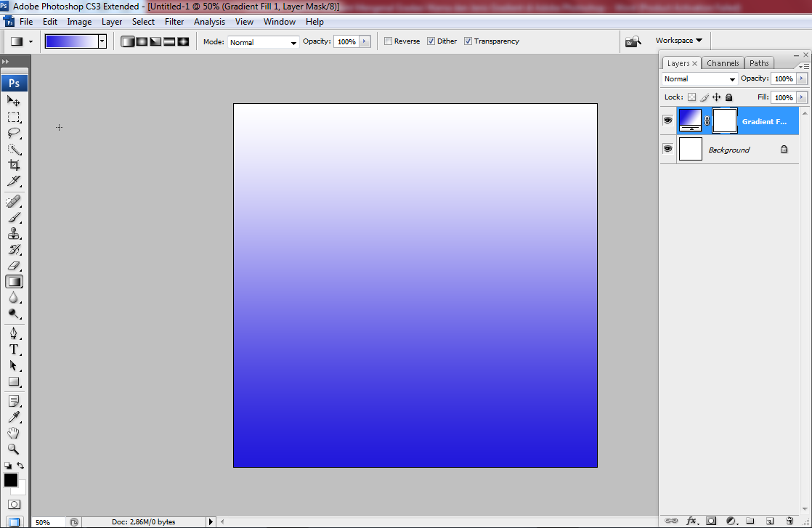
Task: Open the blending mode dropdown in Layers panel
Action: [697, 78]
